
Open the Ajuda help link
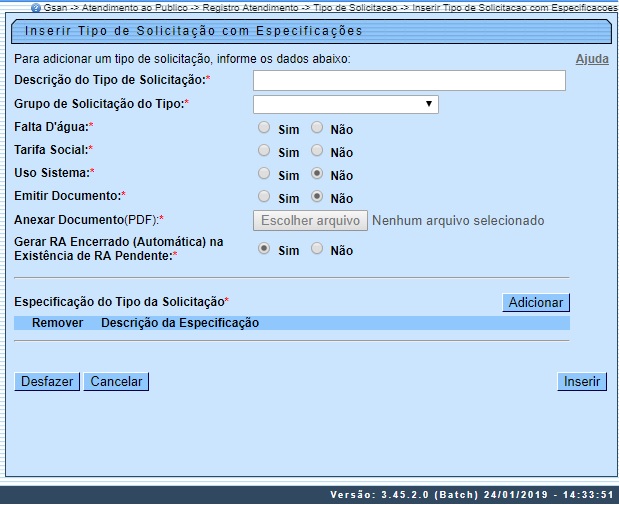[592, 59]
